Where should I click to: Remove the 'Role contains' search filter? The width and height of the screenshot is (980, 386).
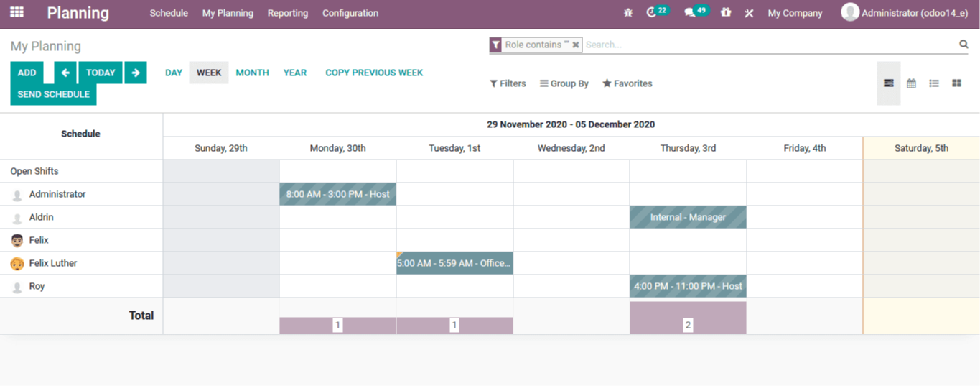point(576,45)
